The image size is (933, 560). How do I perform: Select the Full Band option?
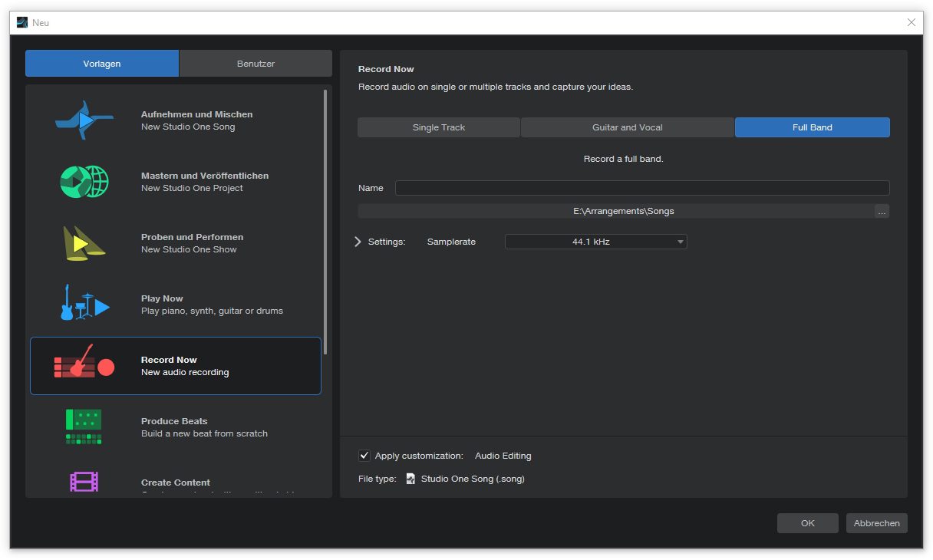[812, 127]
